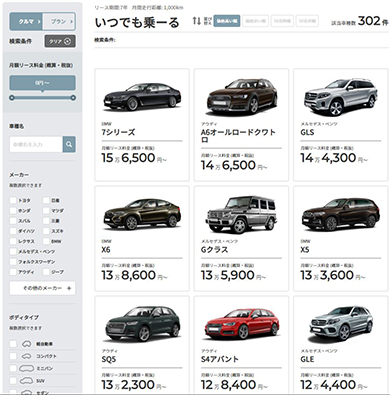390x395 pixels.
Task: Click the X5 price 13万3,600円〜
Action: [333, 275]
